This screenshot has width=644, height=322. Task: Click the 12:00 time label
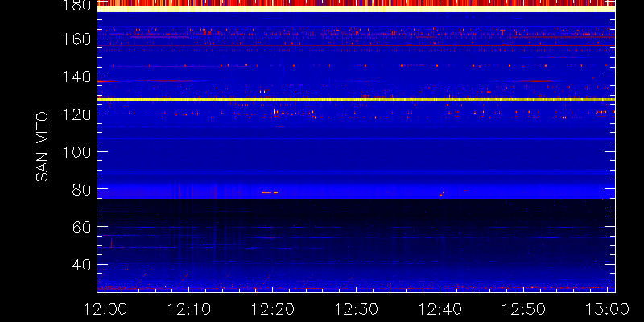105,309
